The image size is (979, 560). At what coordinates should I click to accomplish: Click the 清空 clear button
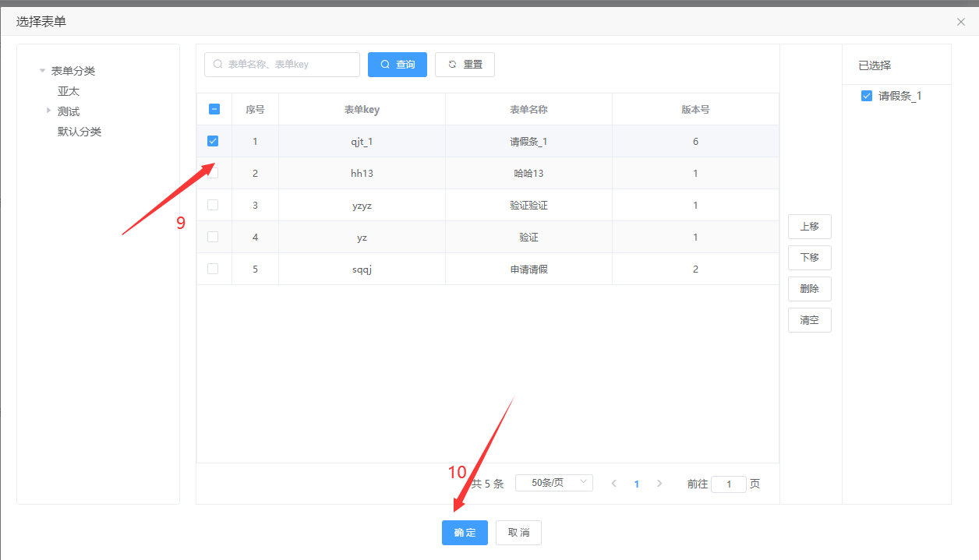coord(809,320)
